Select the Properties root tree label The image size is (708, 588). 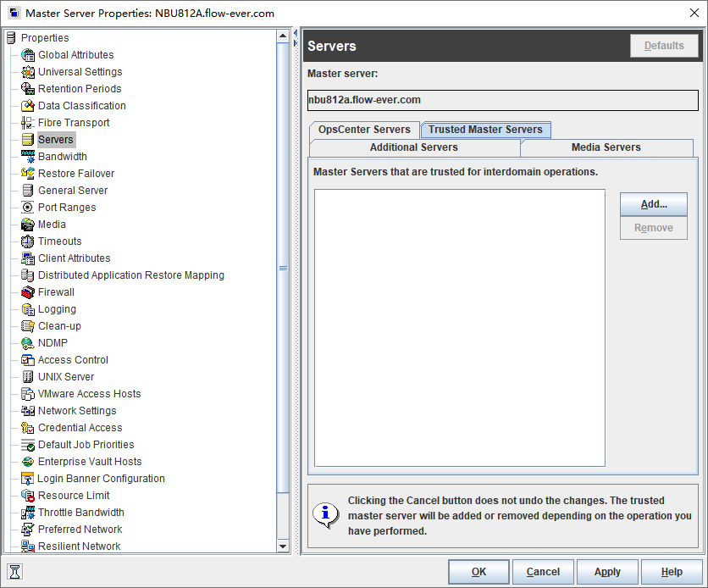click(45, 38)
